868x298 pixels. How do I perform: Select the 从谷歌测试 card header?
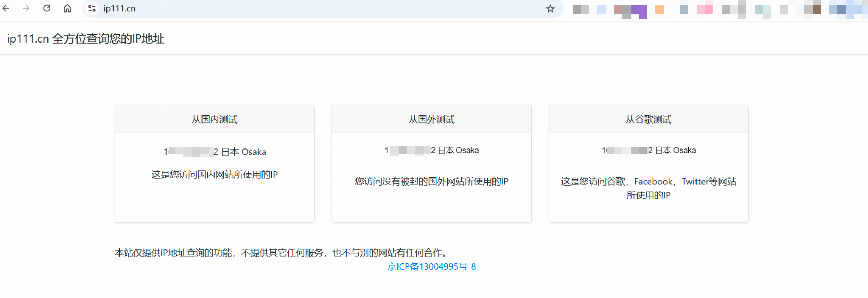click(648, 119)
